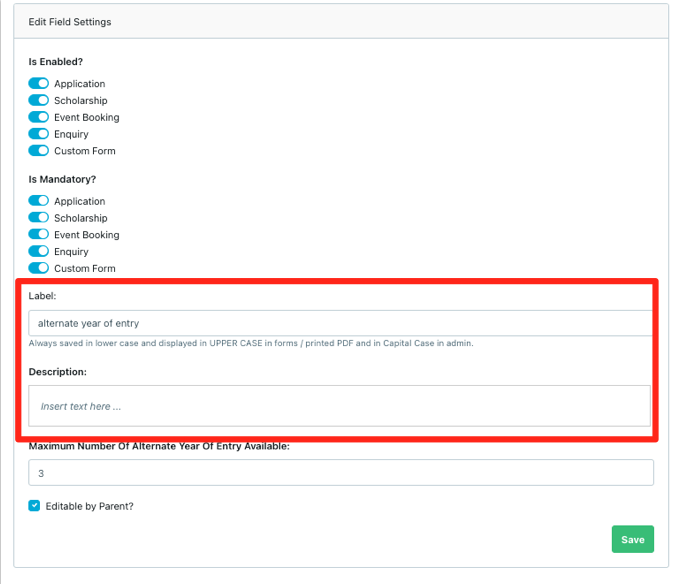Toggle Application switch under Is Enabled
676x584 pixels.
pyautogui.click(x=38, y=84)
